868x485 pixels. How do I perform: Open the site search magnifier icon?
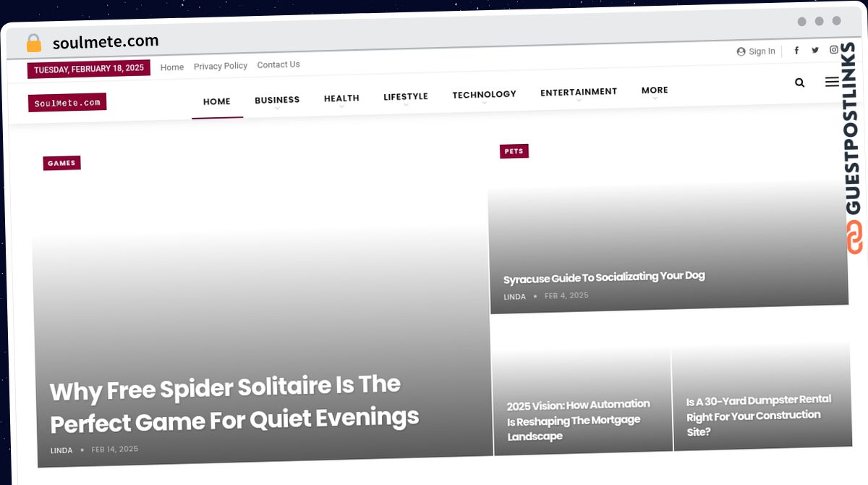pos(799,83)
